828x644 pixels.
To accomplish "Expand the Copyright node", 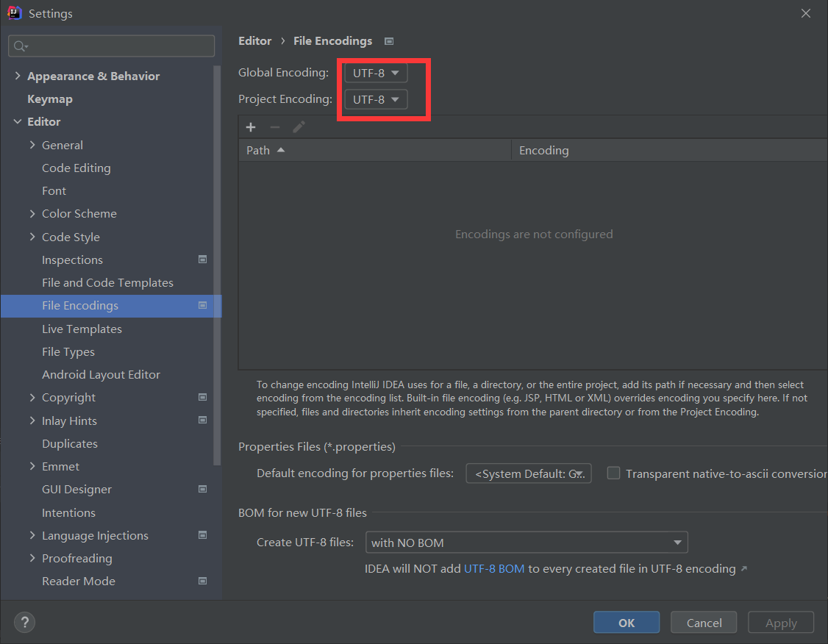I will coord(32,397).
